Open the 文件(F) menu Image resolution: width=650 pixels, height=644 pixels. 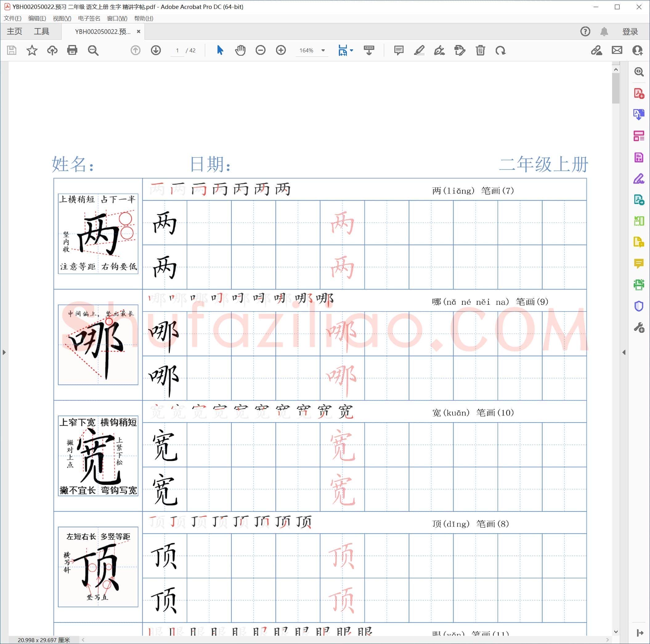(x=12, y=18)
